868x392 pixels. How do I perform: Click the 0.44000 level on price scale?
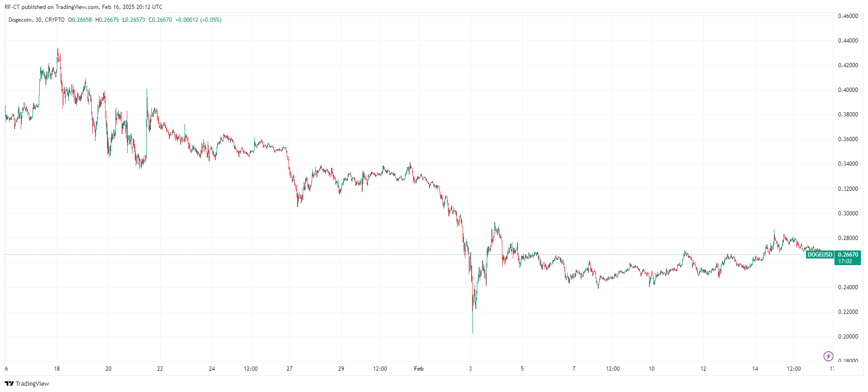tap(848, 41)
